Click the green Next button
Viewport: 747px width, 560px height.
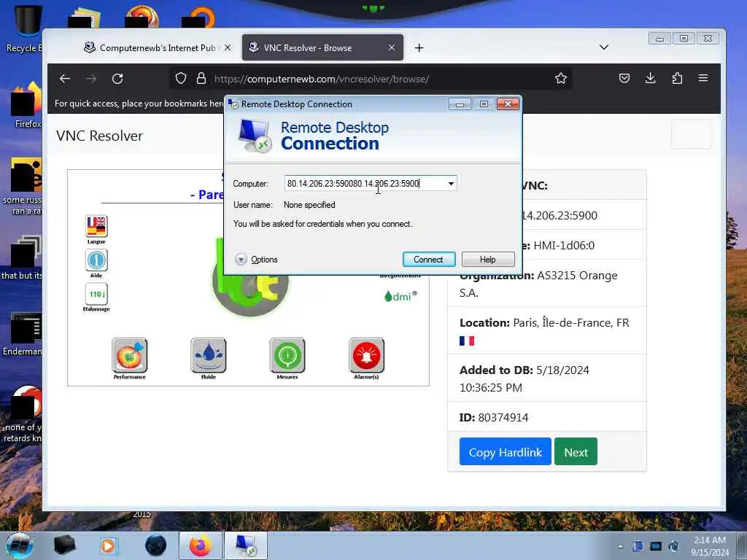point(576,452)
